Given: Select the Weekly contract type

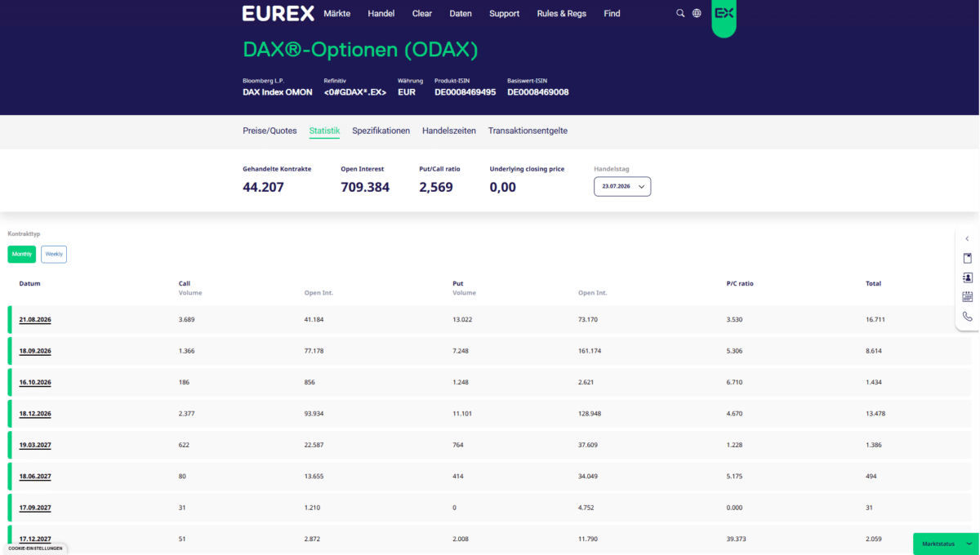Looking at the screenshot, I should tap(54, 254).
